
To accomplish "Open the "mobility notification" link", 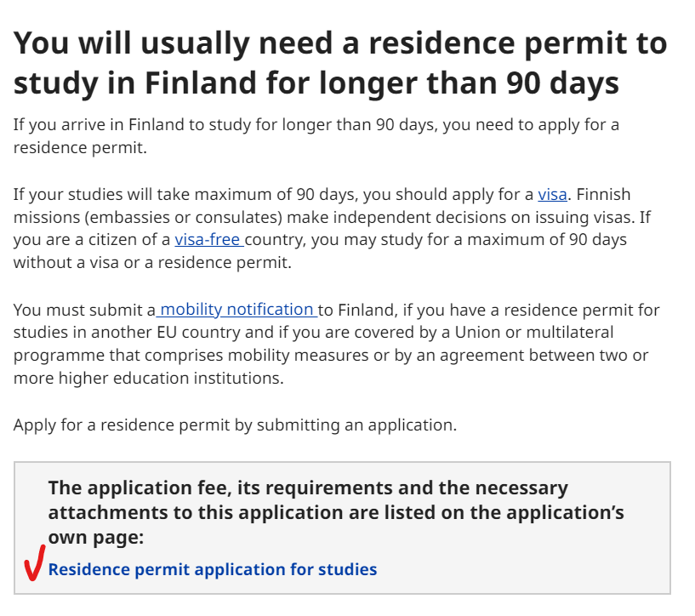I will pyautogui.click(x=237, y=310).
